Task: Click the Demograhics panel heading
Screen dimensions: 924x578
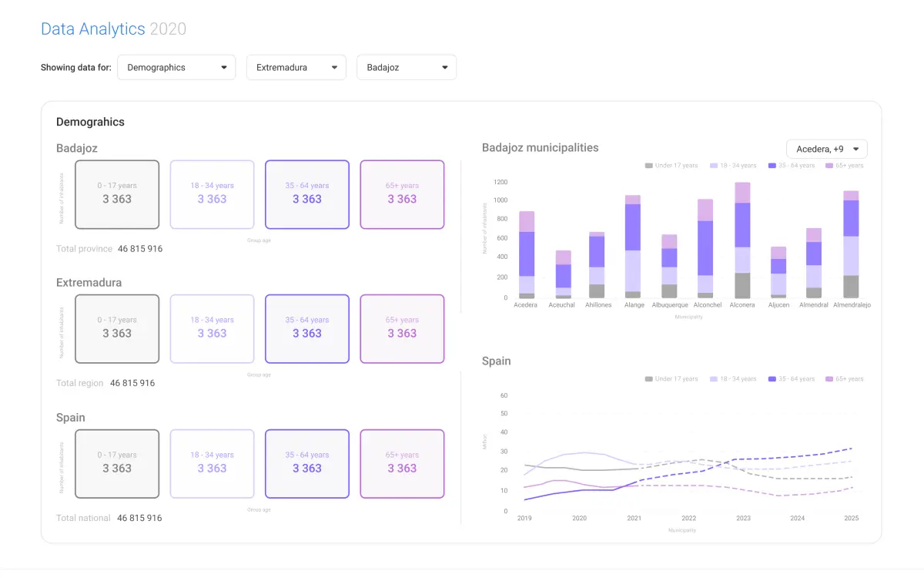Action: click(90, 122)
